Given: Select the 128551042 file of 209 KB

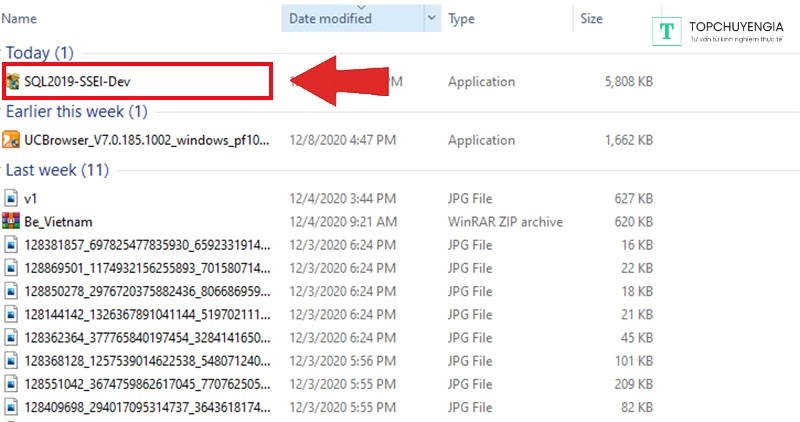Looking at the screenshot, I should pos(146,384).
